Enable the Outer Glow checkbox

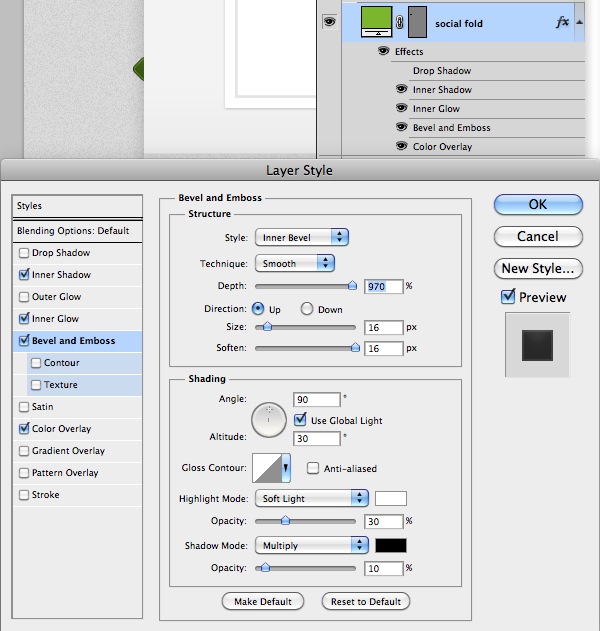click(24, 297)
